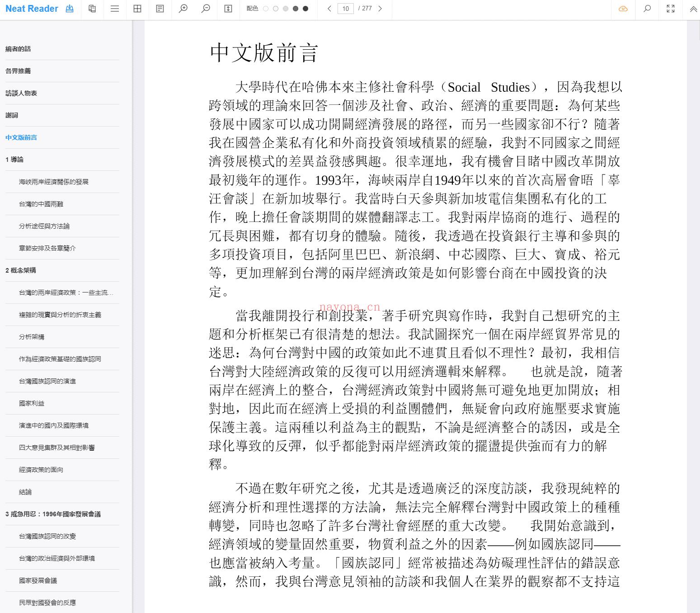Select the white color scheme swatch
Viewport: 700px width, 613px height.
click(266, 9)
